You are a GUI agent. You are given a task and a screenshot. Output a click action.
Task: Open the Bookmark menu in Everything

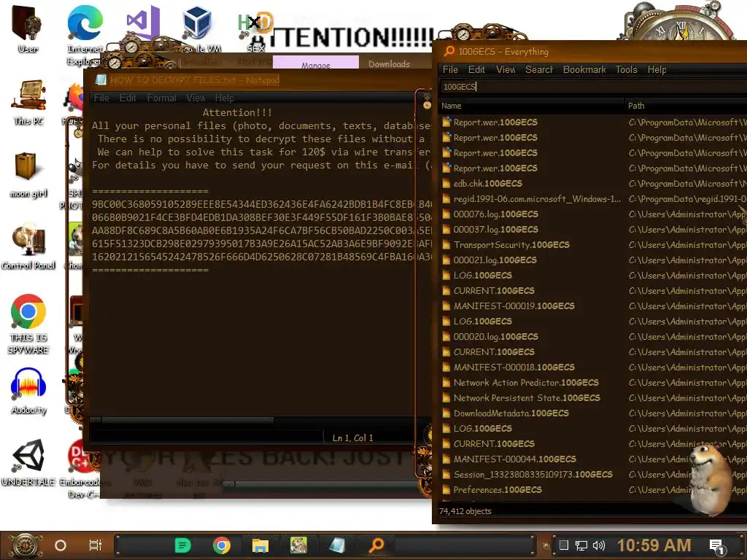pyautogui.click(x=584, y=69)
